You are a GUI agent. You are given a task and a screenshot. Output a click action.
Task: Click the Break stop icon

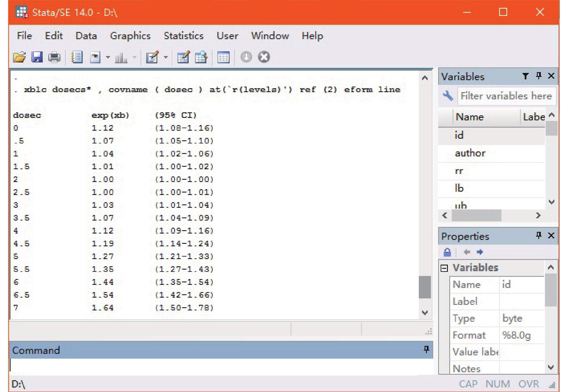(264, 57)
